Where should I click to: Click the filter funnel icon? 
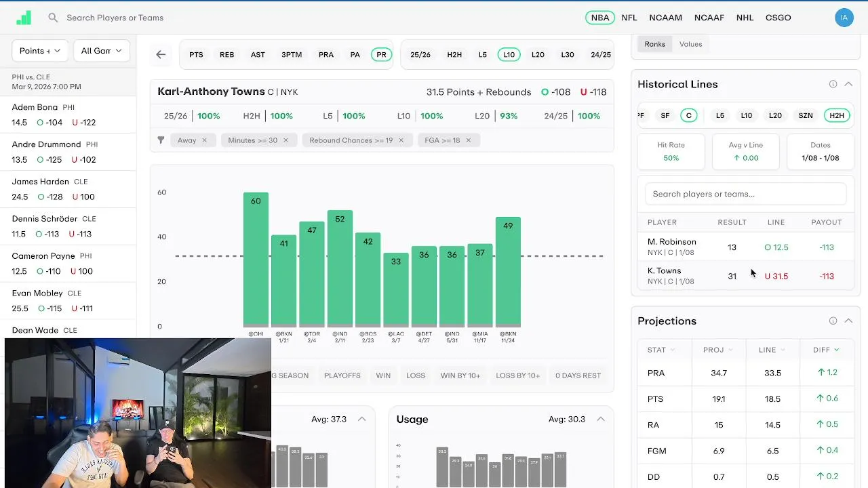tap(161, 140)
